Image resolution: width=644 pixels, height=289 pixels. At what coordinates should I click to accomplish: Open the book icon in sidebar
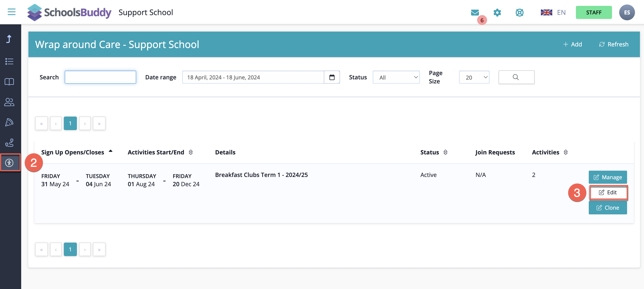pyautogui.click(x=9, y=82)
